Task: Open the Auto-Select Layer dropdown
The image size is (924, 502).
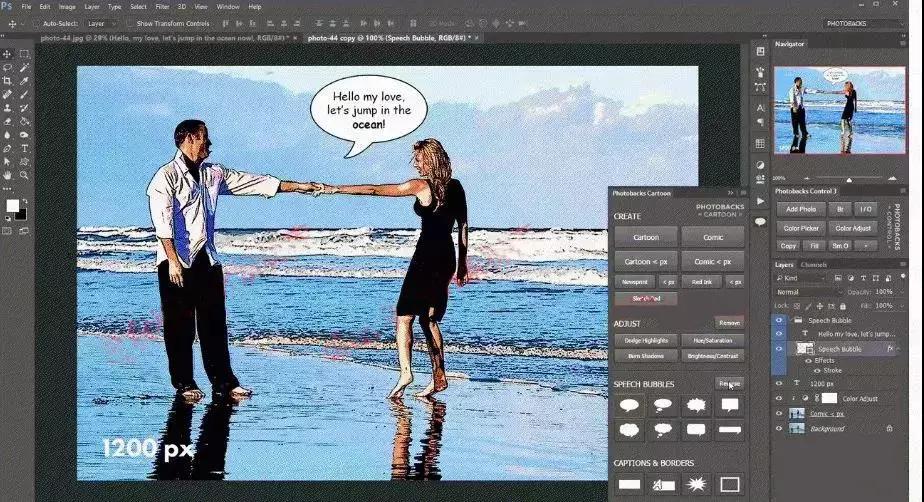Action: pyautogui.click(x=102, y=22)
